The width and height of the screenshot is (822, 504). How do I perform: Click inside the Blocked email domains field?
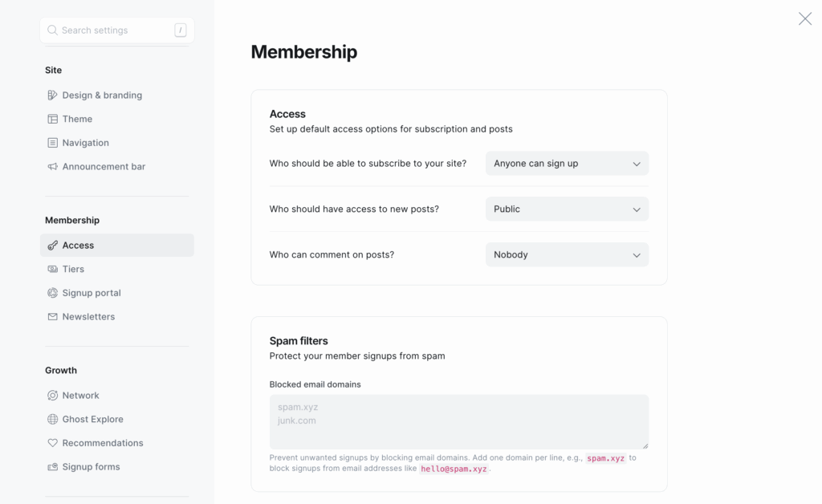pos(459,421)
